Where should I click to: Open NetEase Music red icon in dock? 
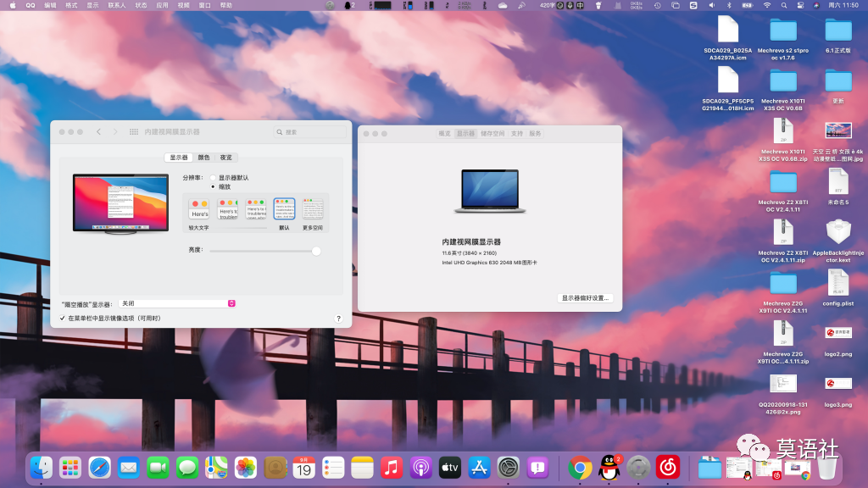pos(668,468)
